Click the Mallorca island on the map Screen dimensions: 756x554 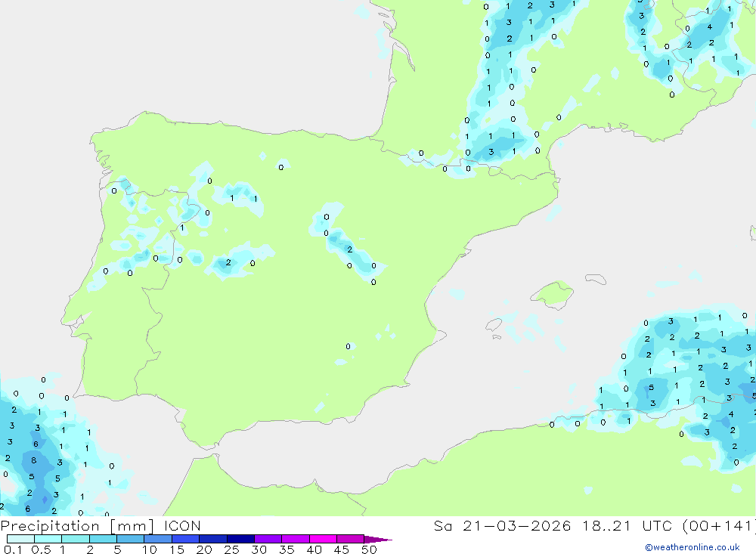pos(553,294)
